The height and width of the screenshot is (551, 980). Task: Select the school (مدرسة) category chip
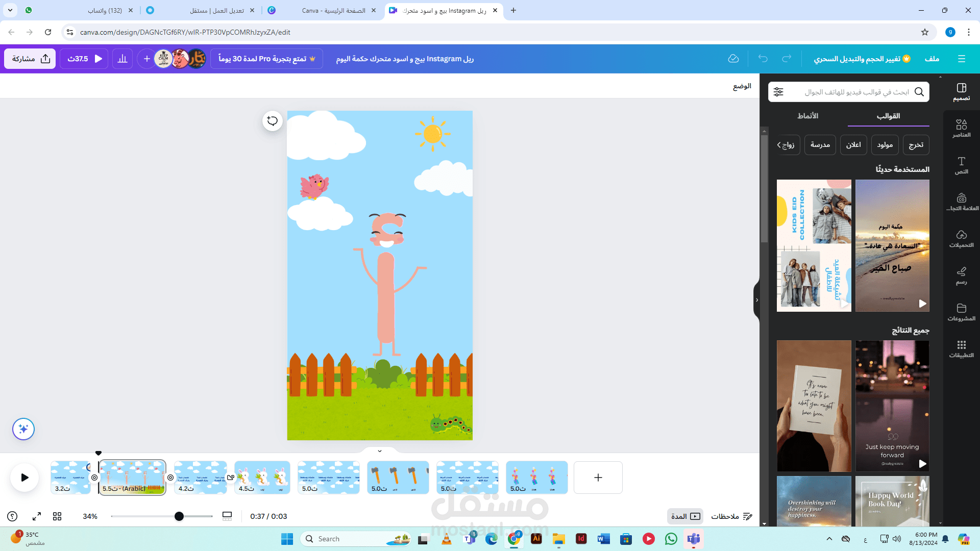(820, 145)
